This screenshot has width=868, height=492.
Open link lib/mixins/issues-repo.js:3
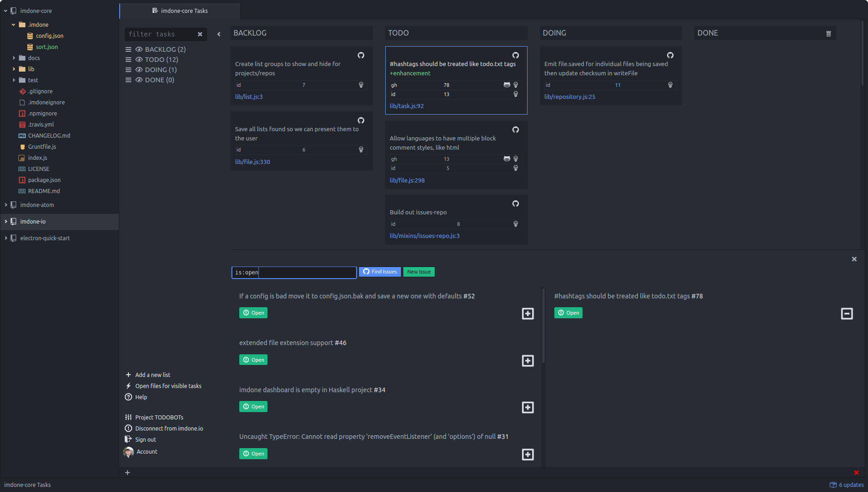tap(425, 236)
